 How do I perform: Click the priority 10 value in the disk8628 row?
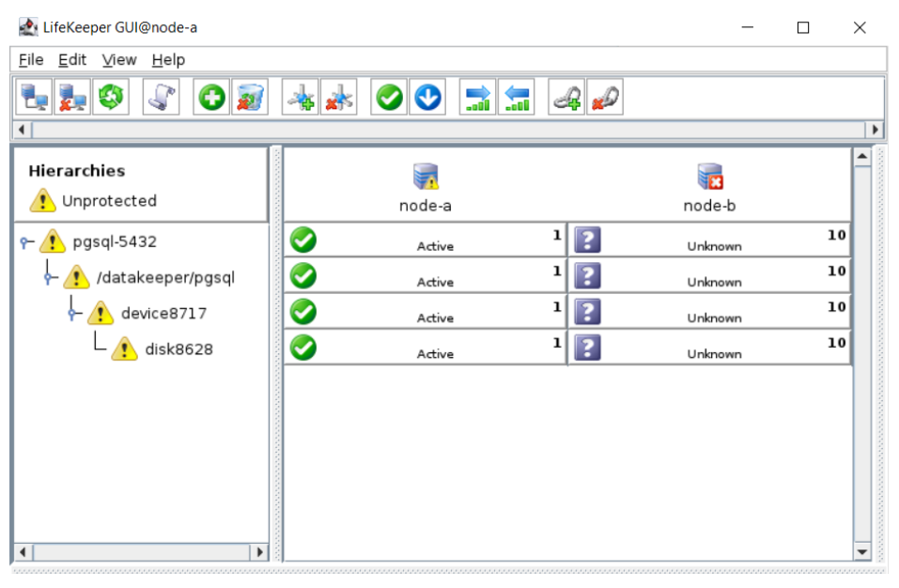click(836, 343)
